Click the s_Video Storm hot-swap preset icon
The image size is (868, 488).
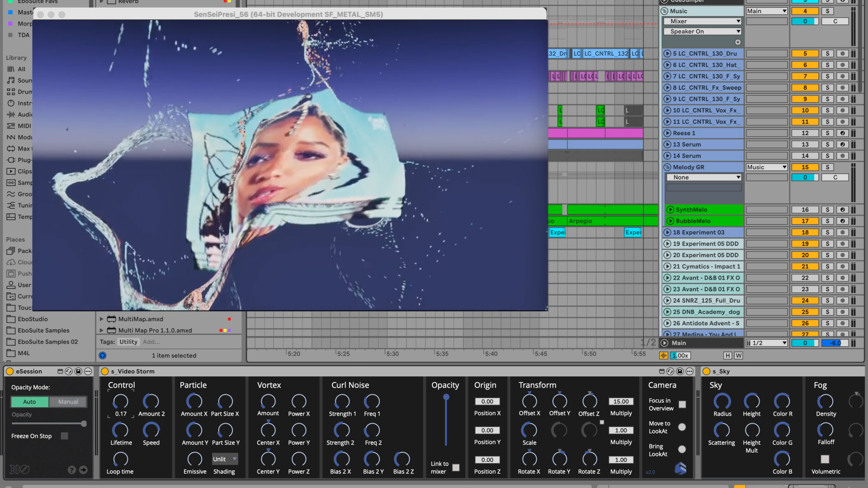tap(671, 371)
